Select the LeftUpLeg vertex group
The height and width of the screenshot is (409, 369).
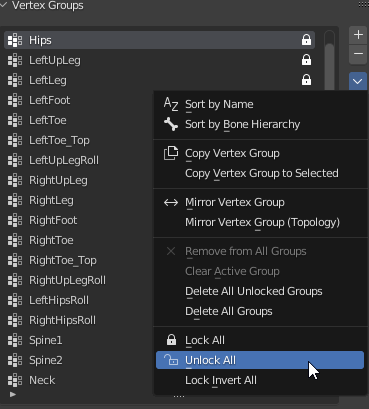click(x=159, y=60)
